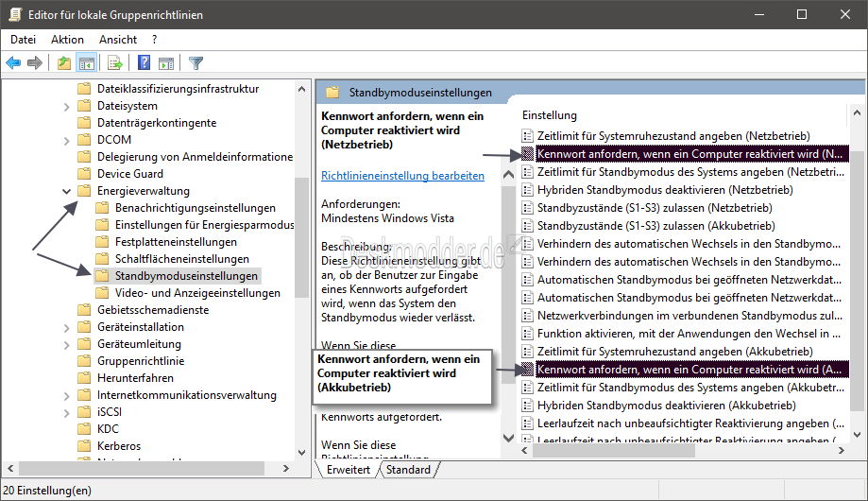868x501 pixels.
Task: Toggle the show/hide console tree icon
Action: point(86,63)
